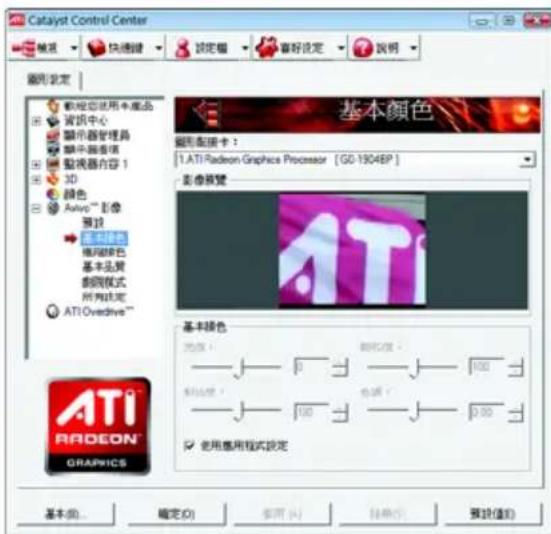This screenshot has width=551, height=534.
Task: Click the 顯示器選項 (Display Options) icon
Action: [53, 150]
